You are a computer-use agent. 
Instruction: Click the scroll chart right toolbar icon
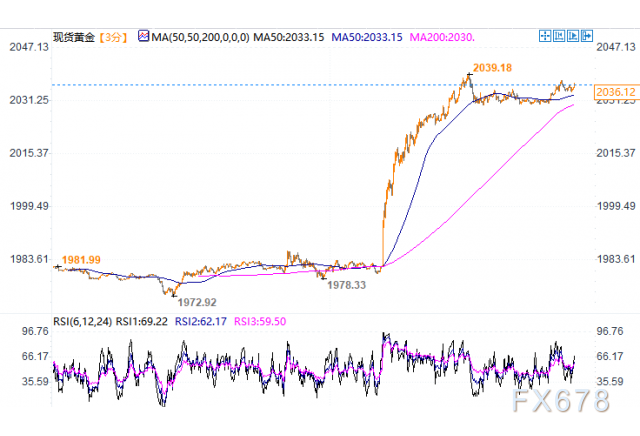573,36
